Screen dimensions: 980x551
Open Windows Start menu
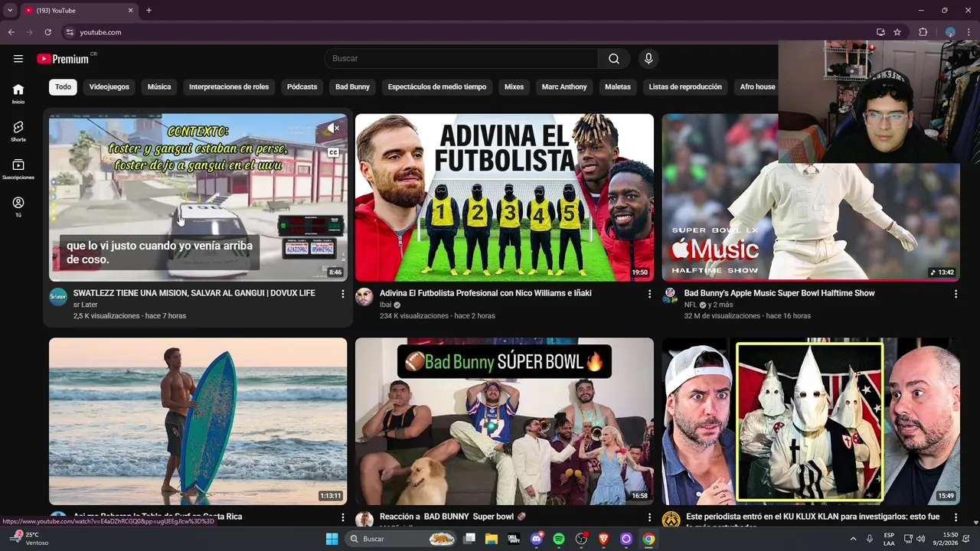point(332,539)
